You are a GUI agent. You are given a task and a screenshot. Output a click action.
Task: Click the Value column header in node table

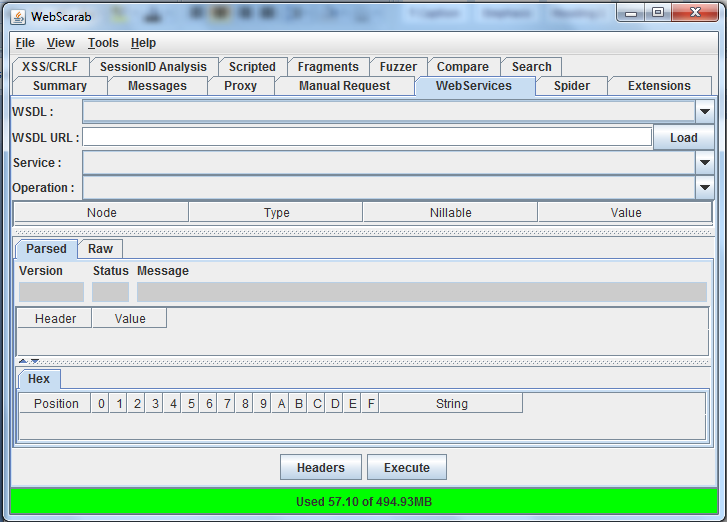pyautogui.click(x=625, y=213)
